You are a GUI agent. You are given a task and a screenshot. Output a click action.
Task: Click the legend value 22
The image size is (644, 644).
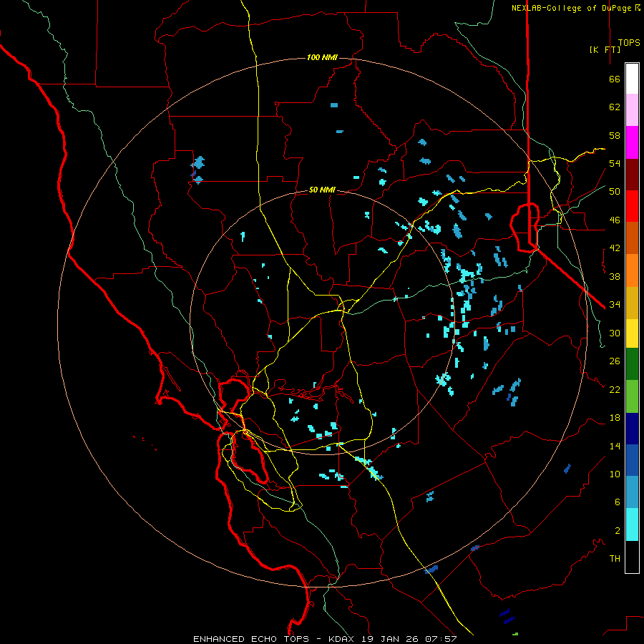coord(615,389)
